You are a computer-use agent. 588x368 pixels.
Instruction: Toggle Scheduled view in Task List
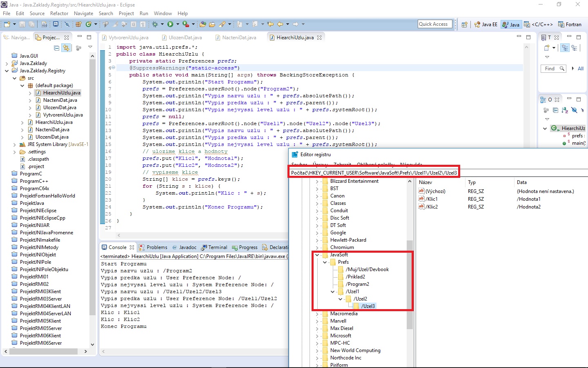[x=575, y=48]
